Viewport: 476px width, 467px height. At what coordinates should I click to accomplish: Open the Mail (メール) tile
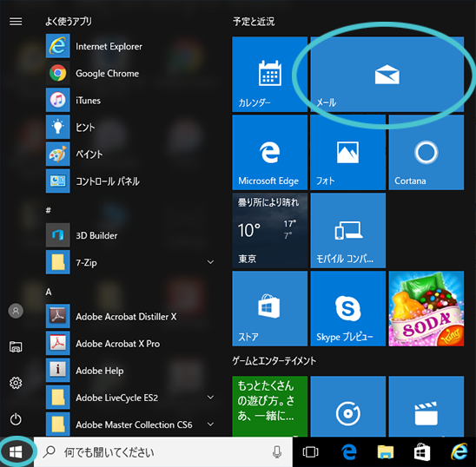click(387, 74)
